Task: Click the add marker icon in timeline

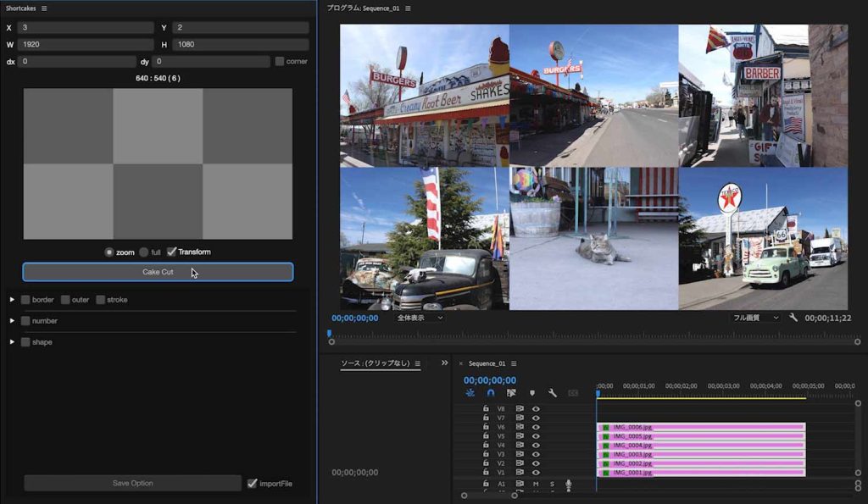Action: pyautogui.click(x=532, y=393)
